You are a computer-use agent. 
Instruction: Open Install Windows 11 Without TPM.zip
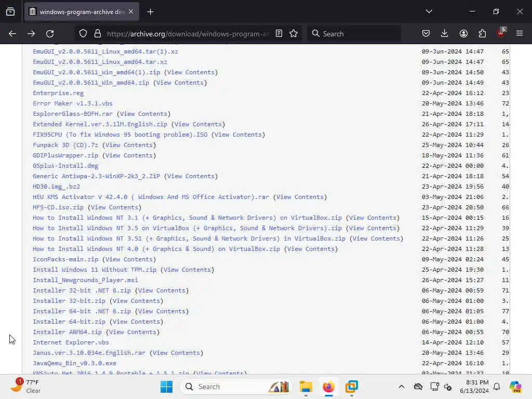[95, 270]
